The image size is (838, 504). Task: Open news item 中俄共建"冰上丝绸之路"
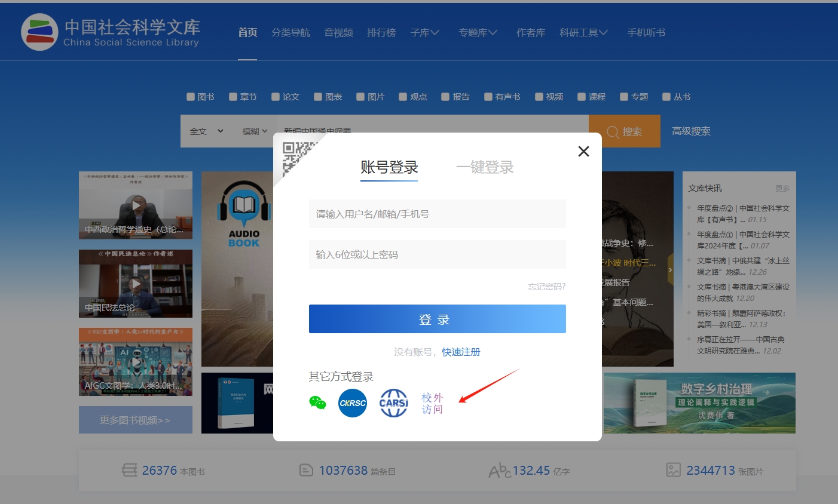743,266
